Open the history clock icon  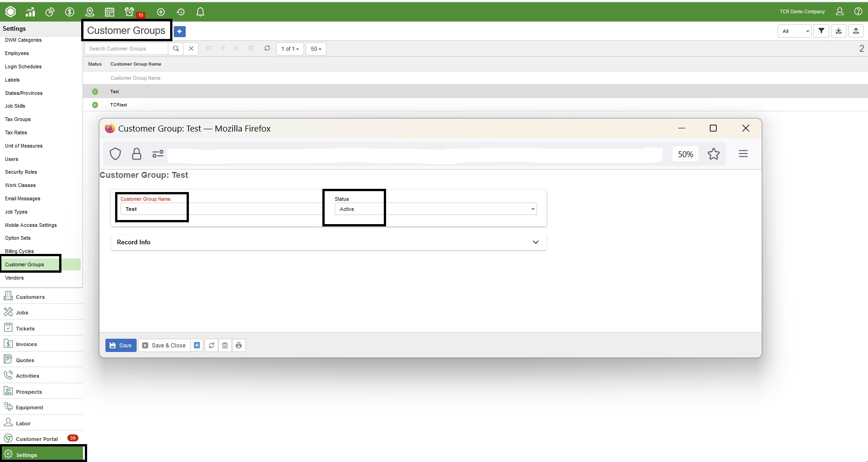(181, 12)
